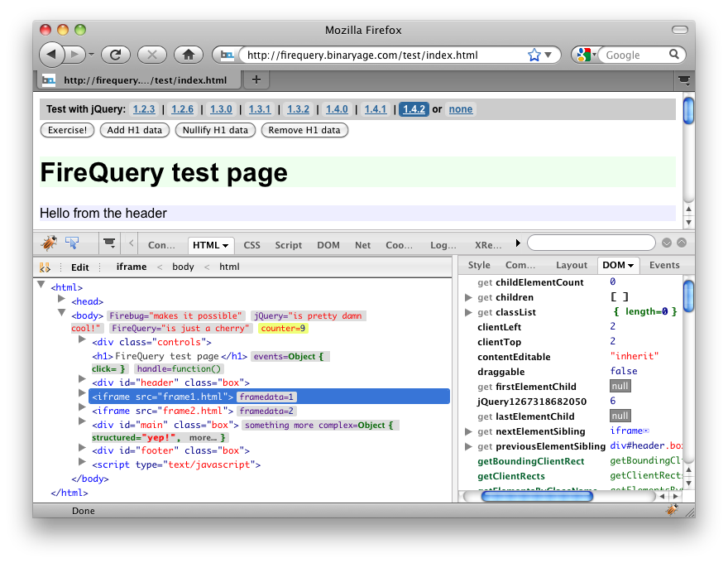Viewport: 728px width, 563px height.
Task: Bookmark this page with the star icon
Action: tap(534, 55)
